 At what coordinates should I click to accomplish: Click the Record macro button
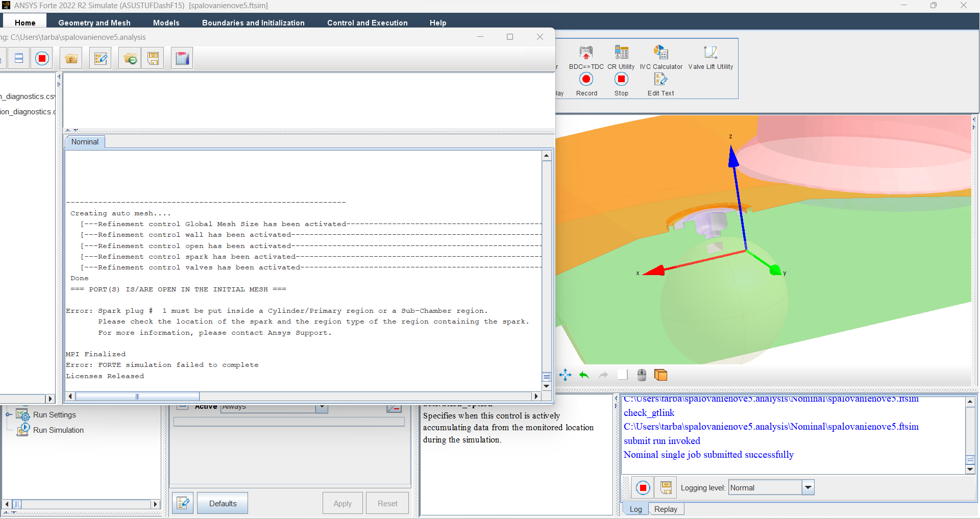coord(586,84)
